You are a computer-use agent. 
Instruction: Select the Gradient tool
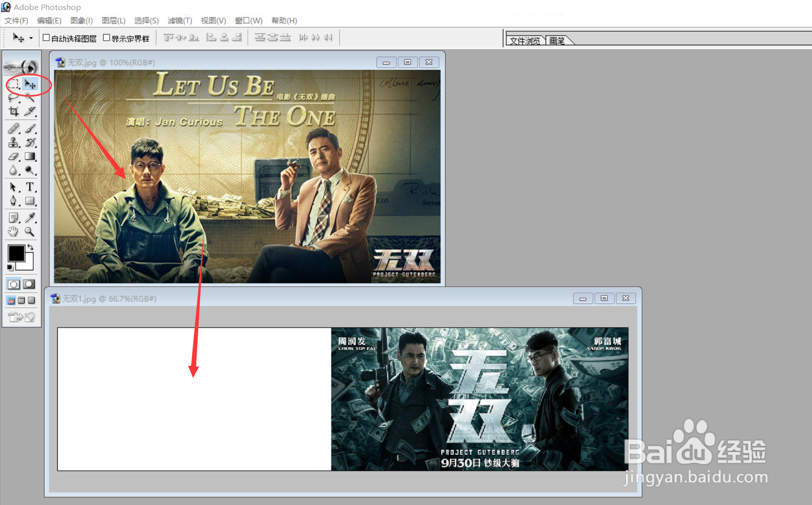(x=30, y=157)
